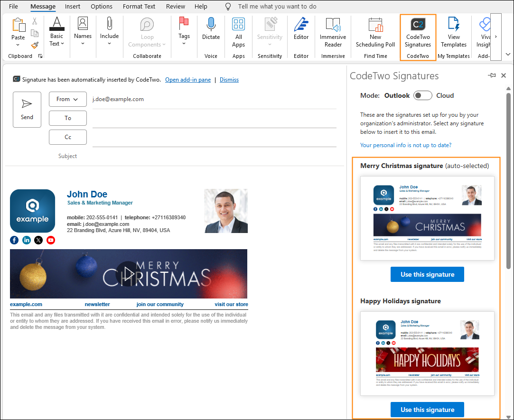Open the From dropdown
The image size is (514, 420).
click(67, 99)
